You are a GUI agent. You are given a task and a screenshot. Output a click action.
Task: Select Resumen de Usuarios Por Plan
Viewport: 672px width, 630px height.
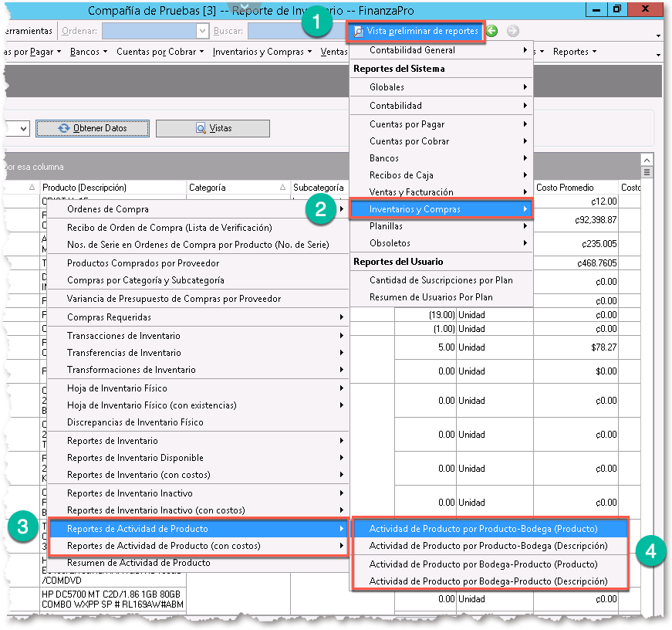pos(431,297)
